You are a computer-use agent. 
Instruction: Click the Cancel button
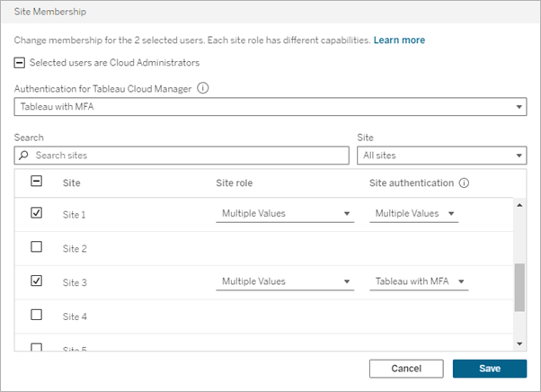tap(406, 369)
